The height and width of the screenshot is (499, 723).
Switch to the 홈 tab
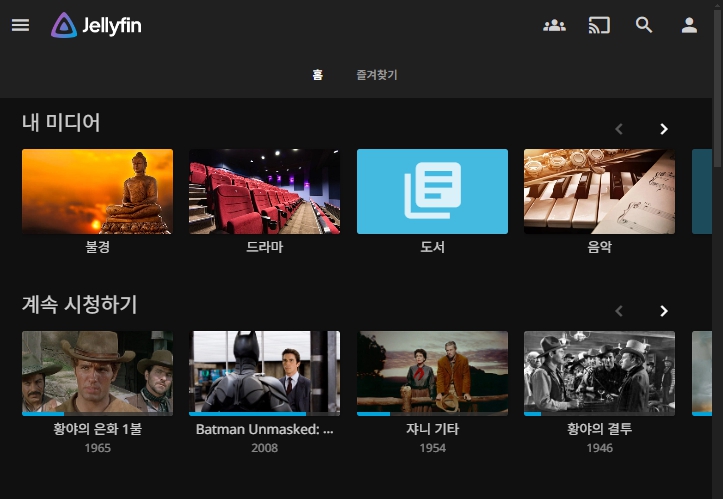tap(318, 75)
